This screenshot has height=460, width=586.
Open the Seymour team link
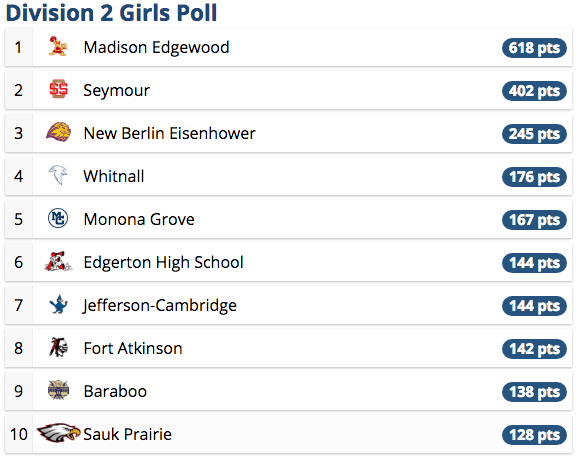pyautogui.click(x=117, y=90)
